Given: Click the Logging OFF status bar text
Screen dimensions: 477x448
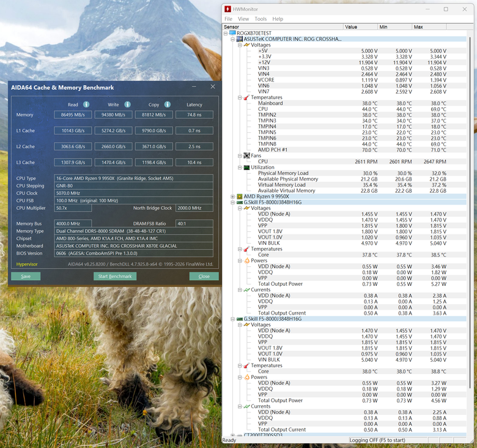Looking at the screenshot, I should [x=377, y=440].
